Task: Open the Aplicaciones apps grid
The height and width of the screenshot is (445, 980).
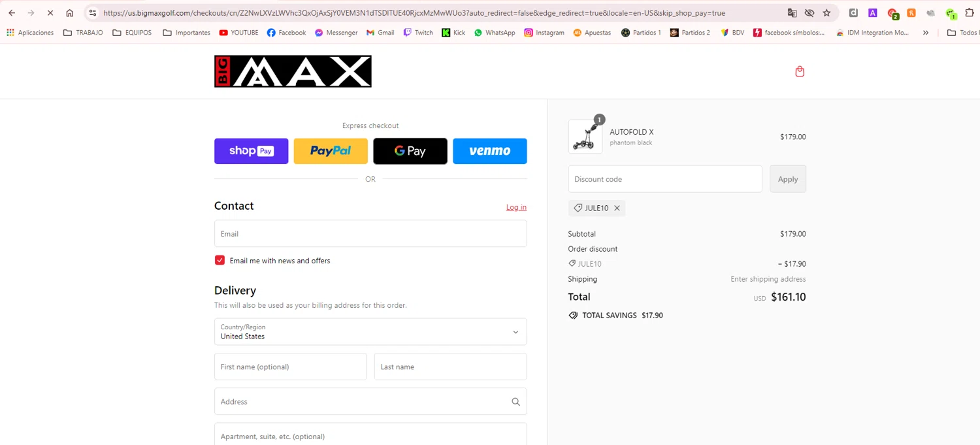Action: pos(30,32)
